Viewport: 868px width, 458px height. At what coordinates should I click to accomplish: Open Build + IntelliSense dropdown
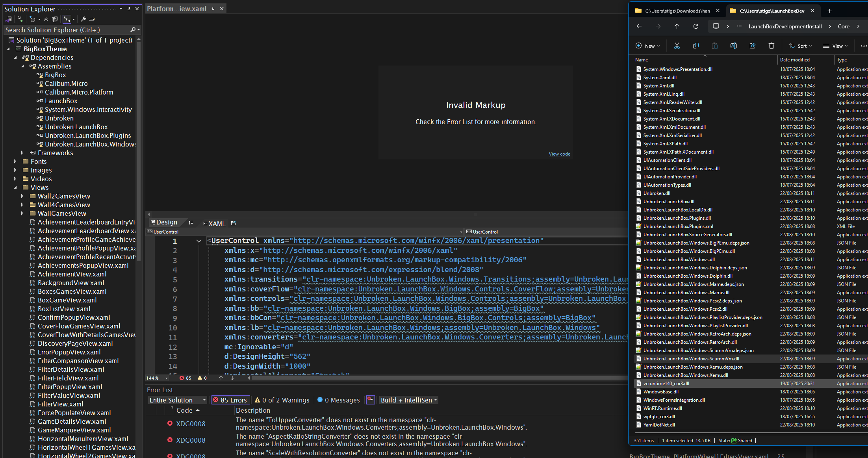pos(409,400)
